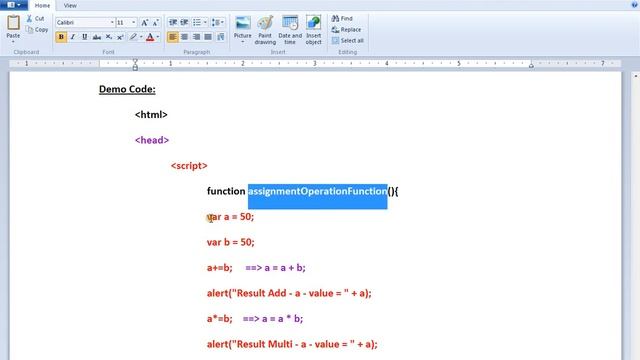
Task: Grow font size with large A icon
Action: 144,23
